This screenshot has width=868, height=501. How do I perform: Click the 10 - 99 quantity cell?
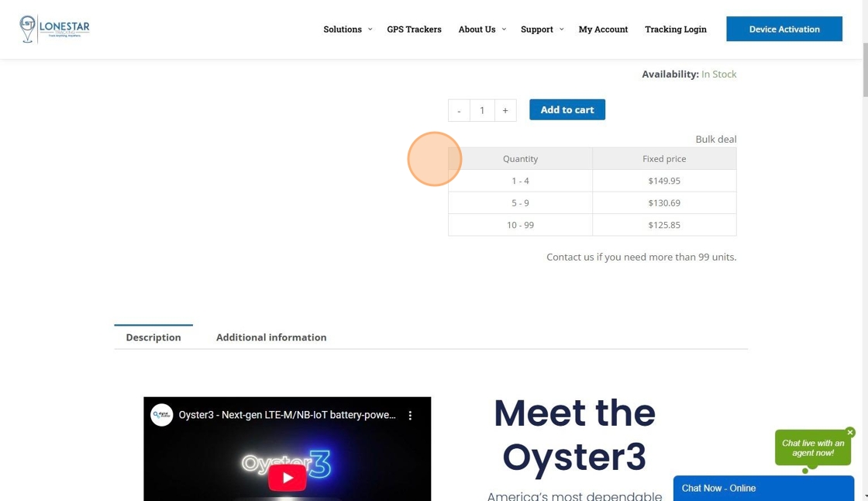[520, 225]
